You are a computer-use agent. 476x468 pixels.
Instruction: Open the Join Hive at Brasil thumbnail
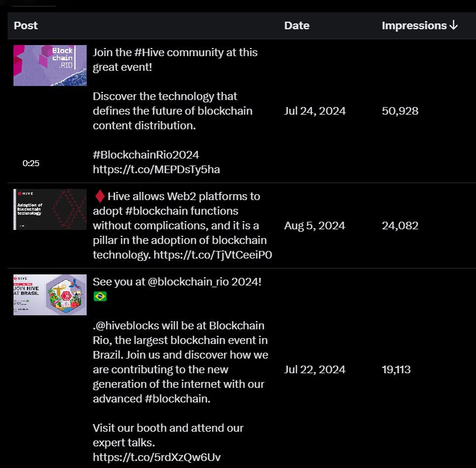tap(50, 295)
